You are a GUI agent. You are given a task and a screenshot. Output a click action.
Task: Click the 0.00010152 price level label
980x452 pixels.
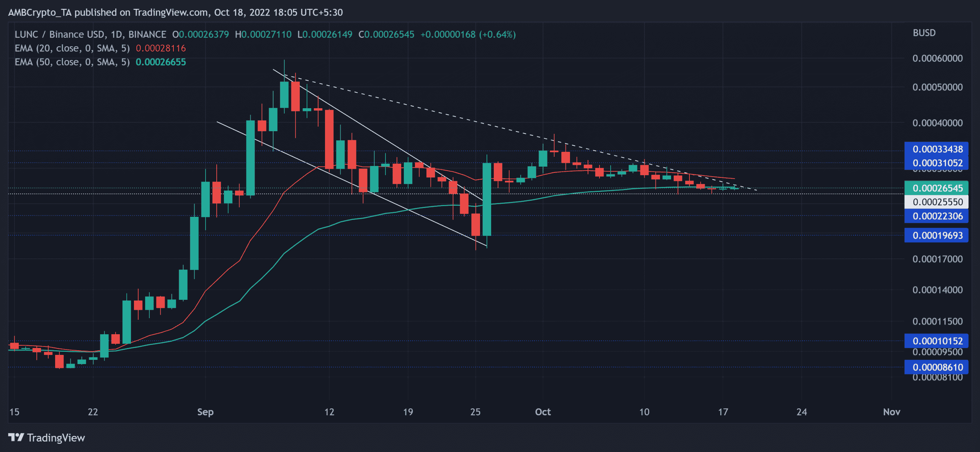coord(936,341)
